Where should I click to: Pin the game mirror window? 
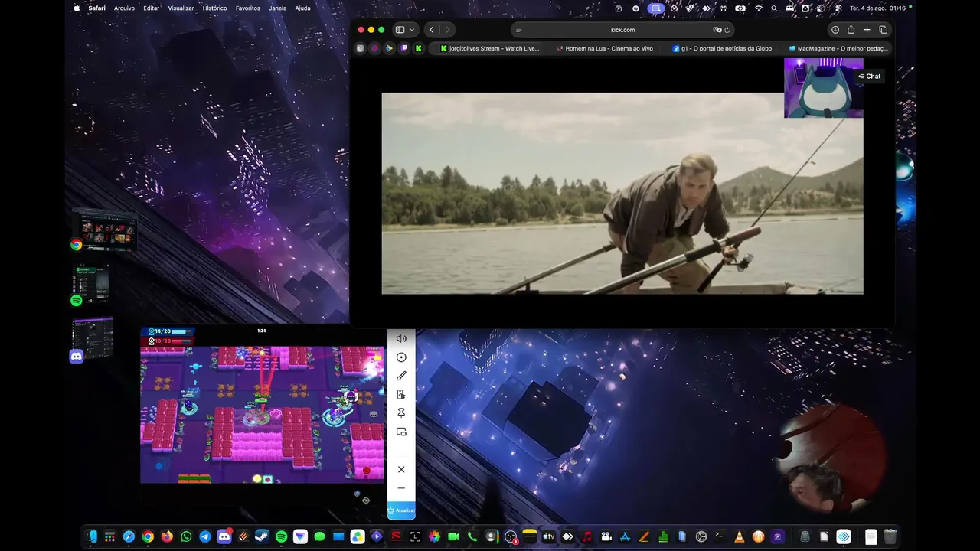point(401,413)
